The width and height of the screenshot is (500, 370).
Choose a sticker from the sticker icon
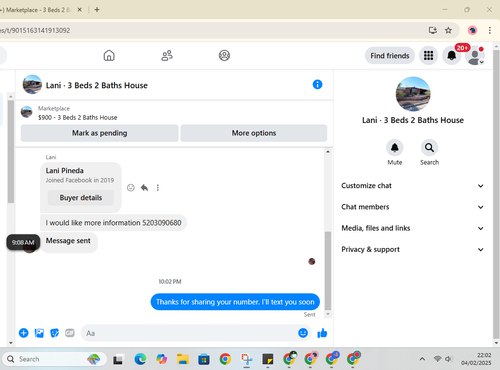54,333
